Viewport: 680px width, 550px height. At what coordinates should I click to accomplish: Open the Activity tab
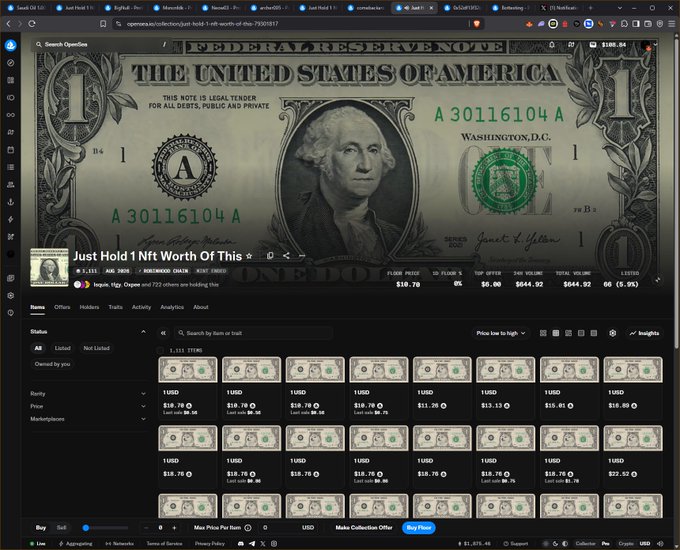[x=141, y=307]
